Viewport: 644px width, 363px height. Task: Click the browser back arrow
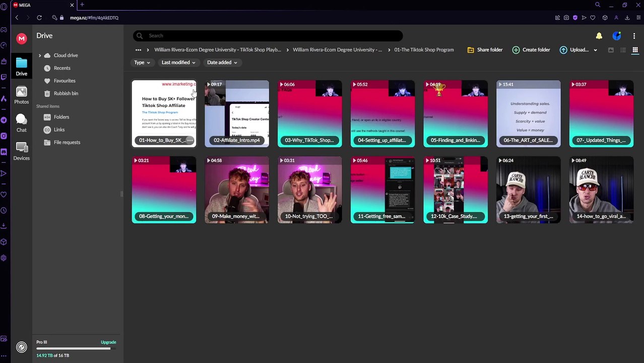coord(17,18)
